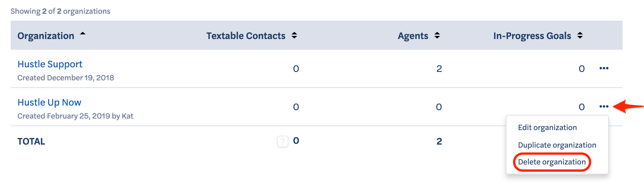This screenshot has height=192, width=644.
Task: Sort by Organization using the up arrow
Action: pyautogui.click(x=83, y=34)
